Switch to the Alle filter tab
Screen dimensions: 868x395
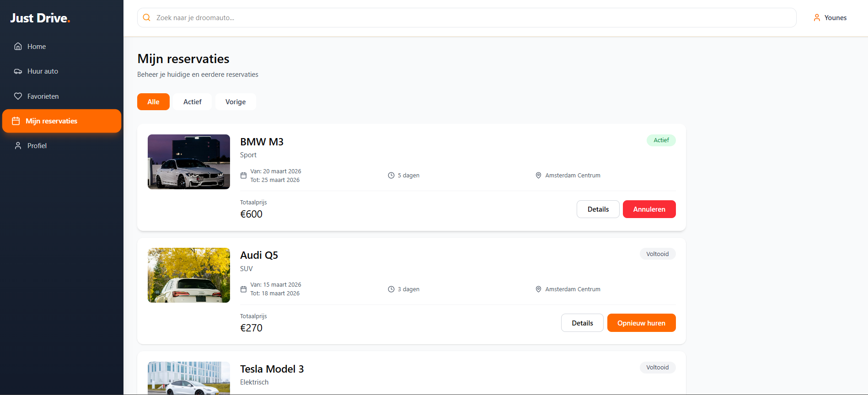pos(153,101)
